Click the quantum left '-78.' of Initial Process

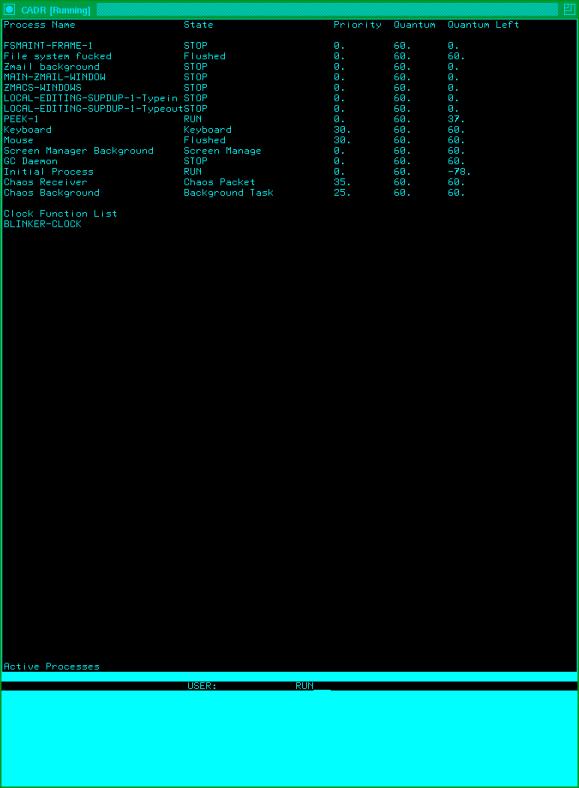click(x=459, y=172)
